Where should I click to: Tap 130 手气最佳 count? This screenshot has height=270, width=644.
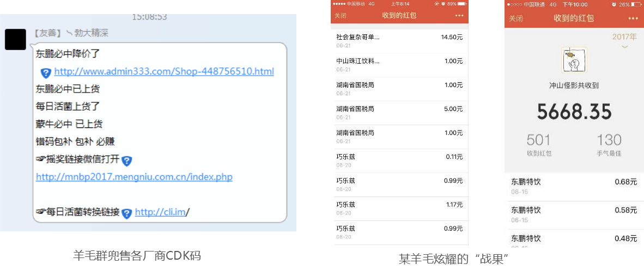click(609, 145)
